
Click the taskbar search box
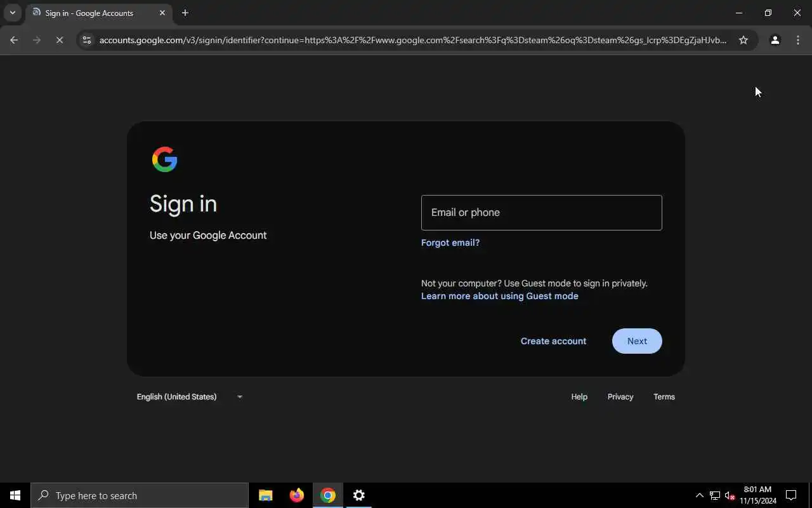point(140,495)
